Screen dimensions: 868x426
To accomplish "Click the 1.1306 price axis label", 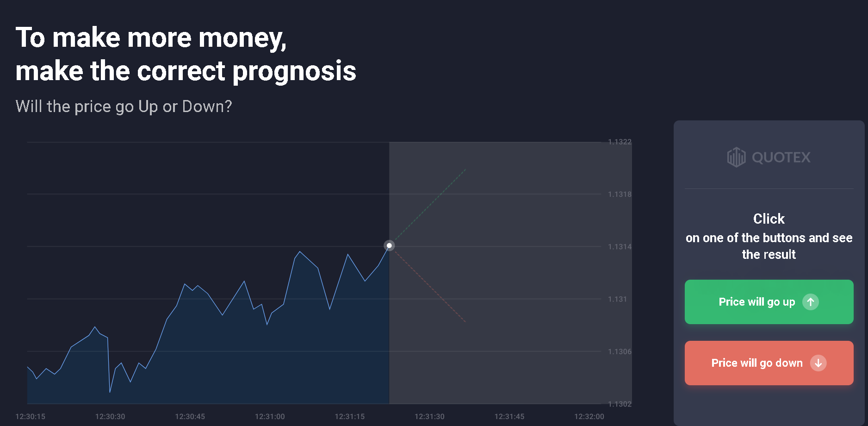I will click(620, 351).
